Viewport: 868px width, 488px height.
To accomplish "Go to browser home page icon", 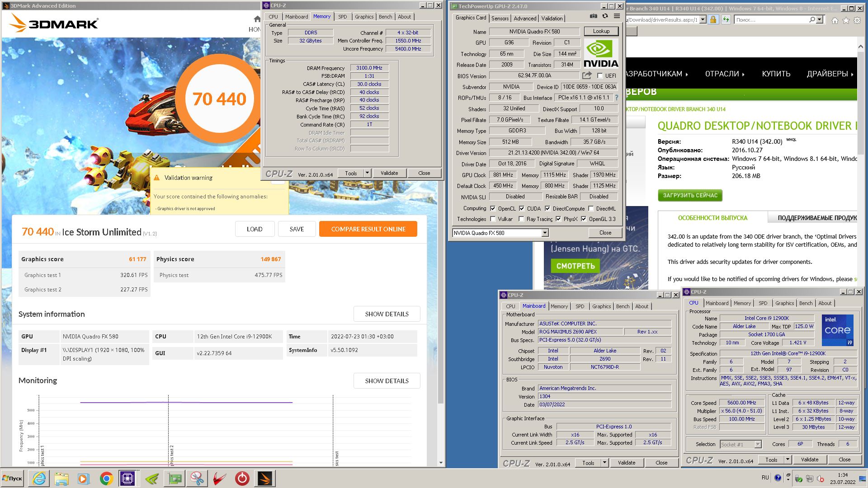I will click(835, 20).
